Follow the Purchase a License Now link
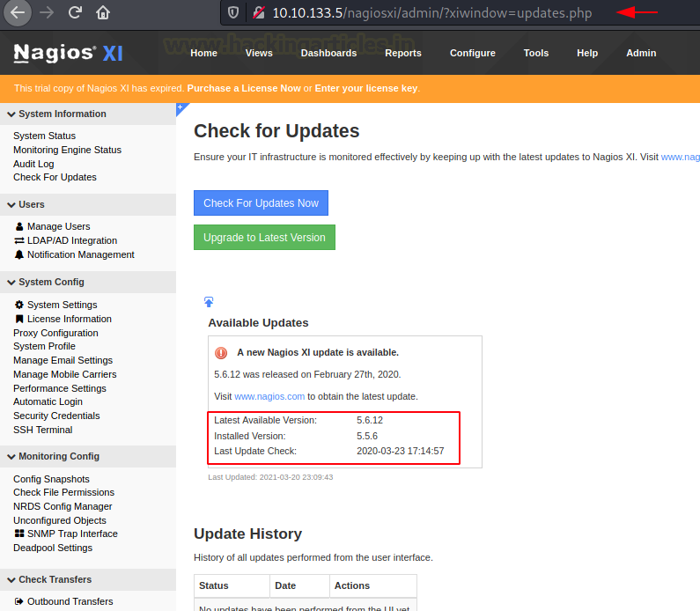 tap(244, 88)
